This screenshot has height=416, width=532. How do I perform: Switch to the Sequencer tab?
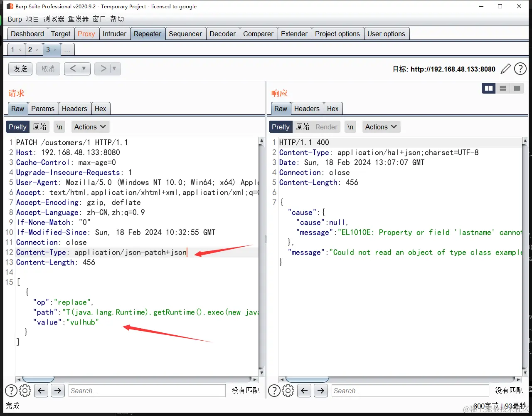[185, 34]
